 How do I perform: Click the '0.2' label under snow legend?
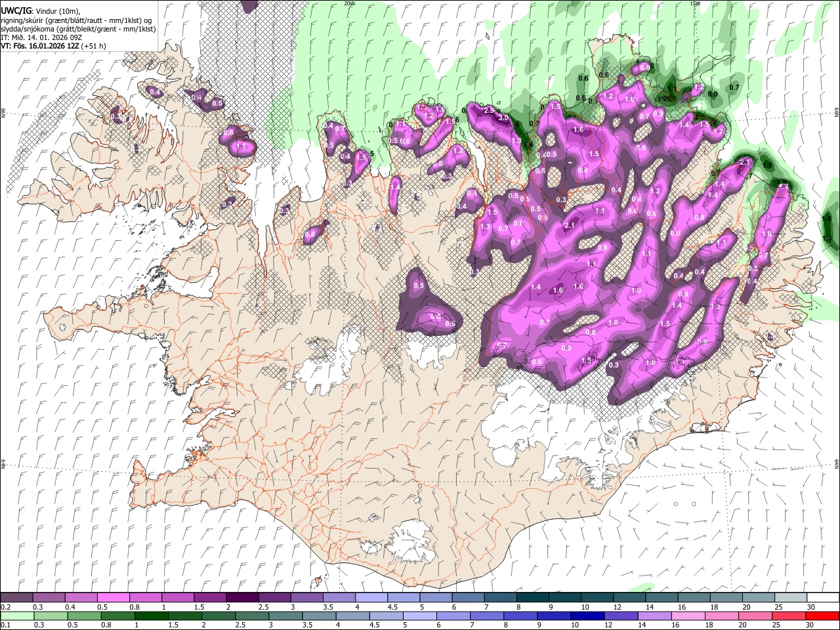(6, 607)
